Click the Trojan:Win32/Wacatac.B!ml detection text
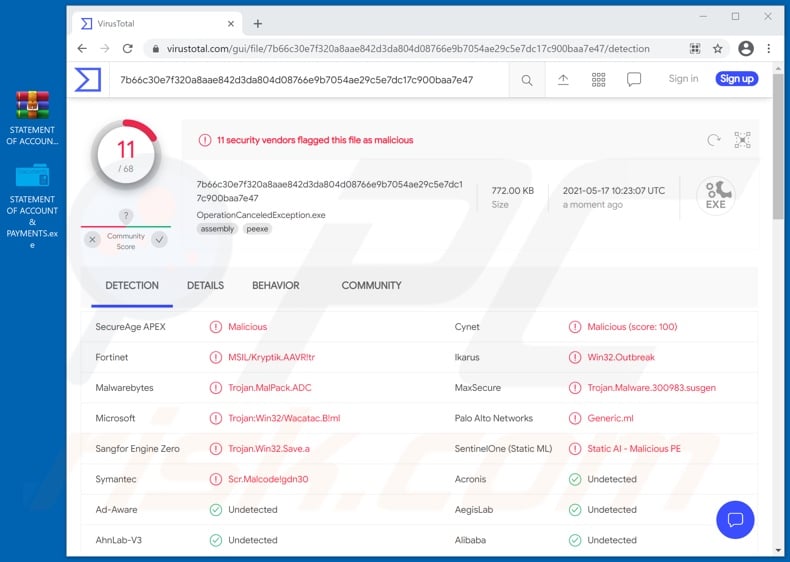This screenshot has height=562, width=790. [x=284, y=418]
